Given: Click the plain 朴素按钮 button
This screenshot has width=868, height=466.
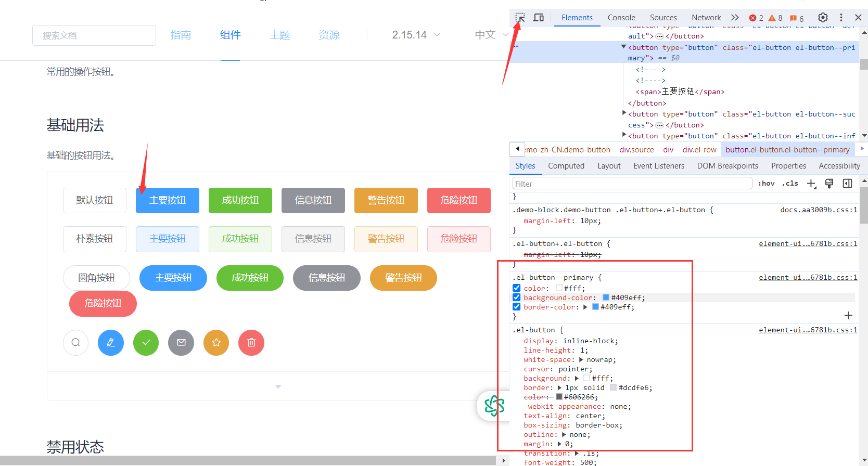Looking at the screenshot, I should 95,239.
